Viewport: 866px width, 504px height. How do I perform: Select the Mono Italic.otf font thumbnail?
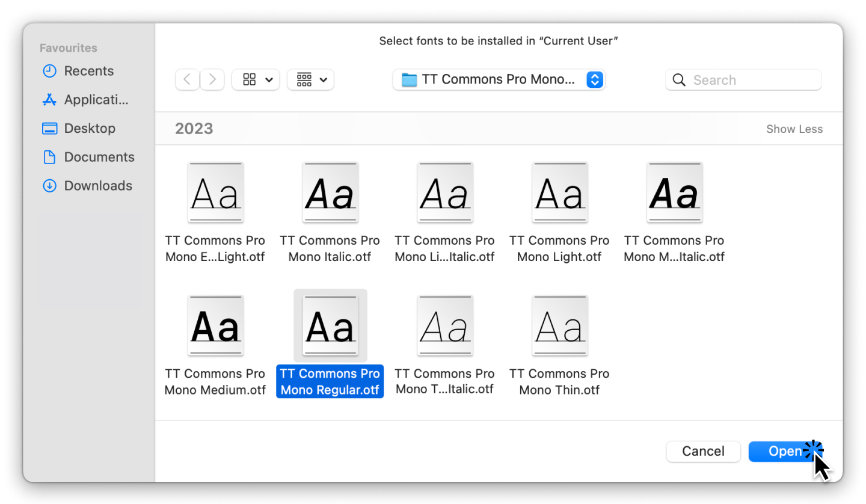pos(330,192)
